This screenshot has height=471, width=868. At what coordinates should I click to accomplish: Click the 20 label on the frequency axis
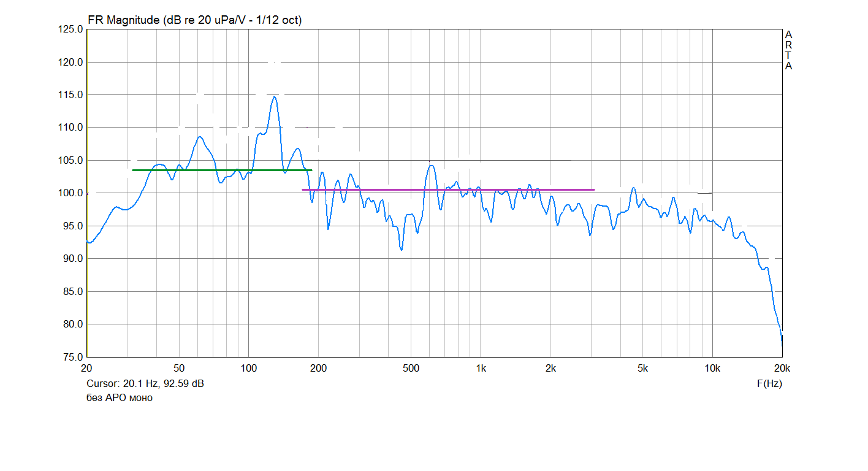pos(86,369)
